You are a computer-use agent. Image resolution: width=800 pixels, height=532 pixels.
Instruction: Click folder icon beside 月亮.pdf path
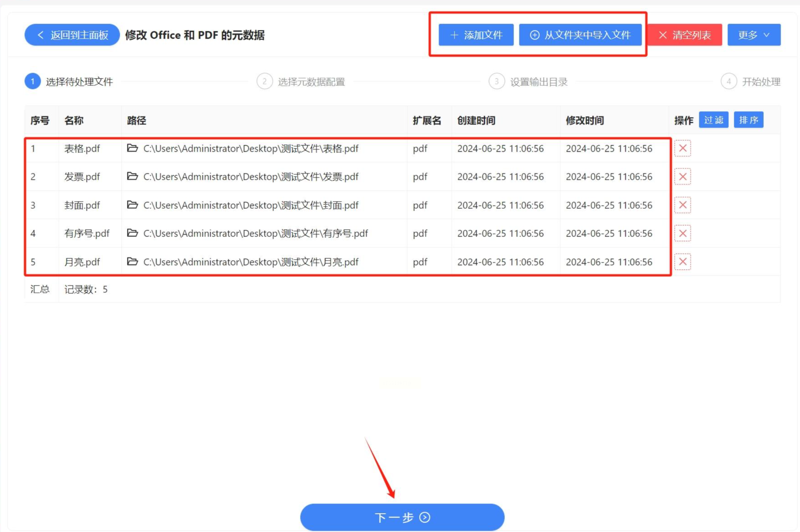(x=132, y=261)
